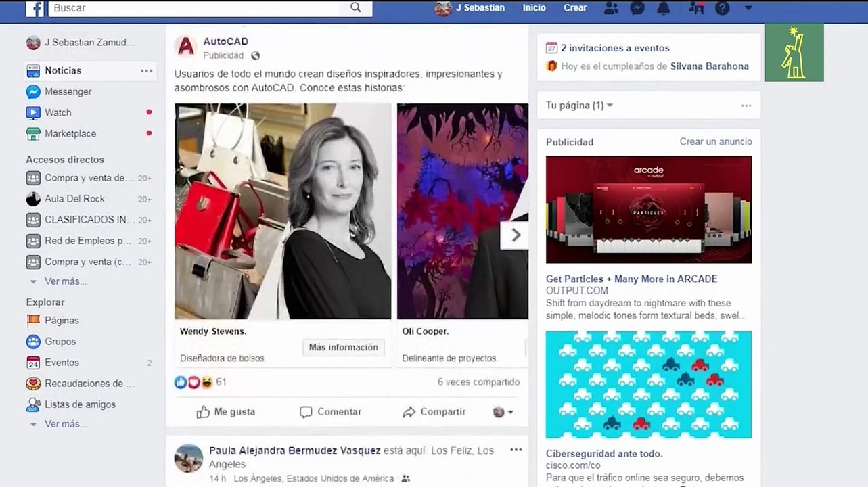Open Ciberseguridad ante todo ad link
The width and height of the screenshot is (868, 487).
(604, 454)
